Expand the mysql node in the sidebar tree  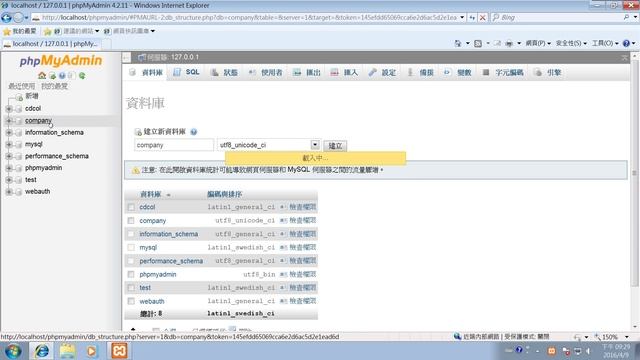9,144
